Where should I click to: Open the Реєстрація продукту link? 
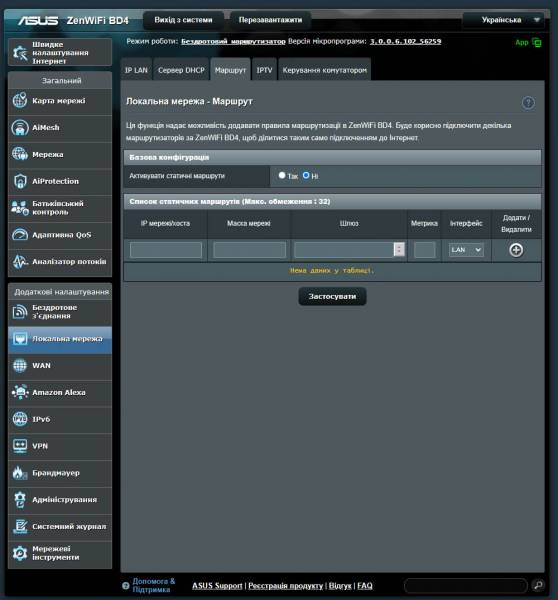tap(286, 585)
